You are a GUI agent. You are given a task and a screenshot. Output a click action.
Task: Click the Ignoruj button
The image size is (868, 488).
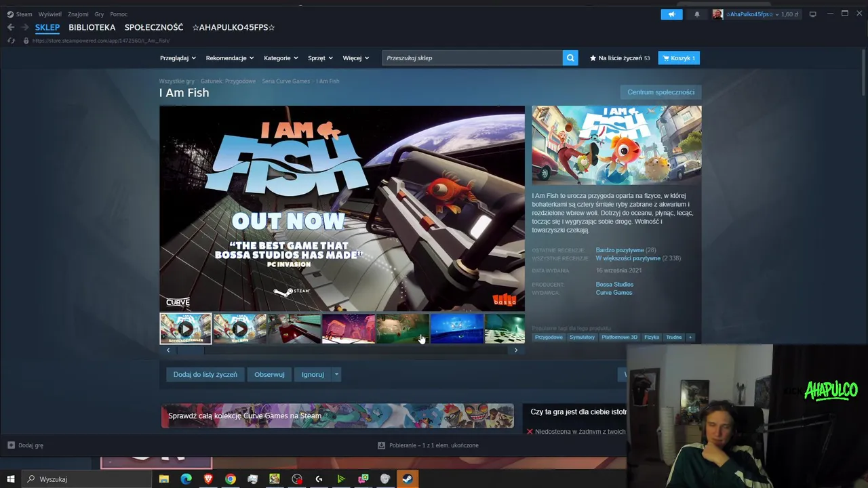(313, 374)
